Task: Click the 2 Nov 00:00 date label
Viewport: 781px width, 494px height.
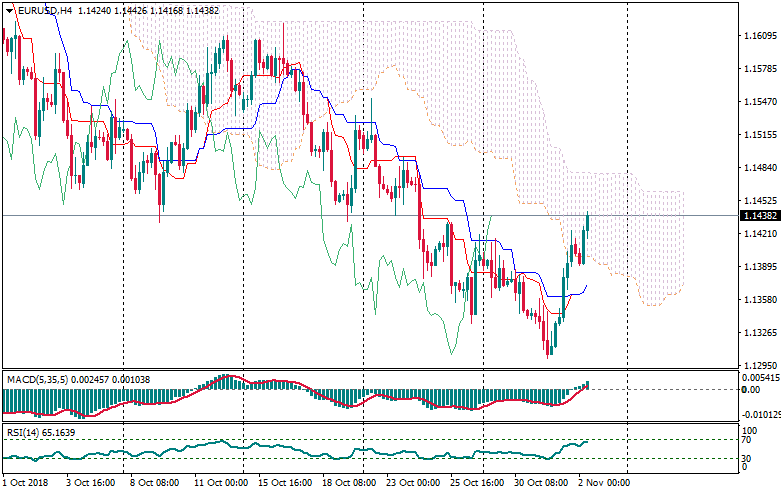Action: pos(603,483)
